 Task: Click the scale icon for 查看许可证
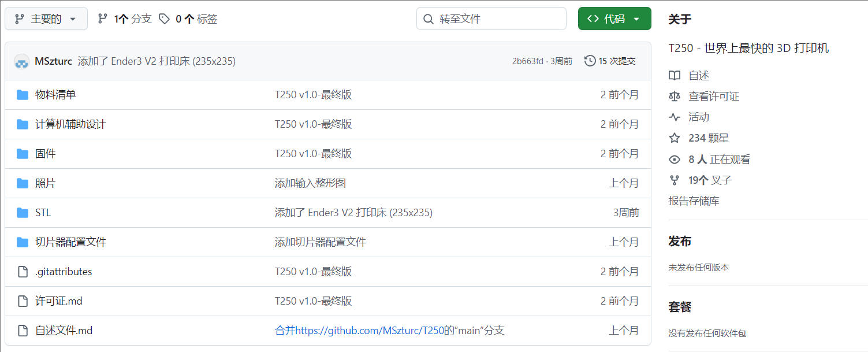(x=674, y=97)
